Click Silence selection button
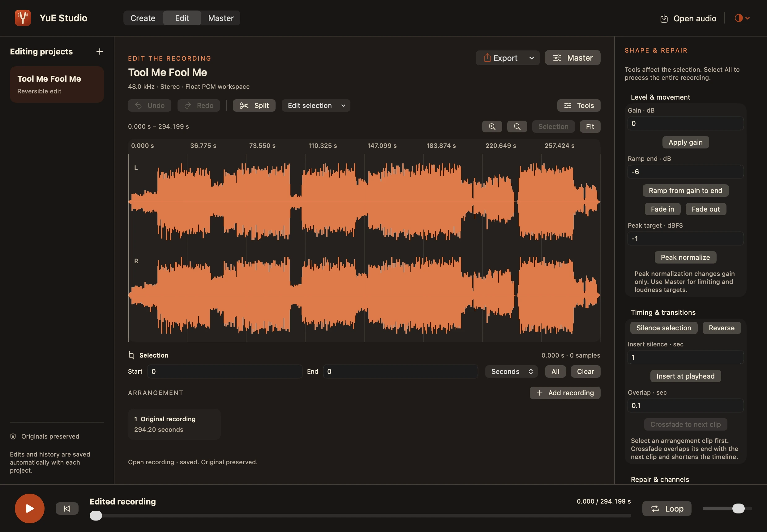767x532 pixels. (664, 328)
